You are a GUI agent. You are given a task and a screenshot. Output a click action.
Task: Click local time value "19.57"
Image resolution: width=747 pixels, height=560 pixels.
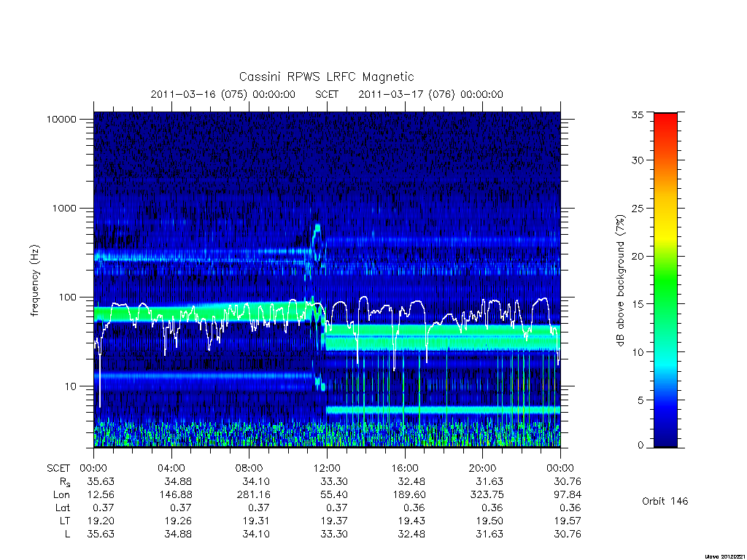pos(568,521)
